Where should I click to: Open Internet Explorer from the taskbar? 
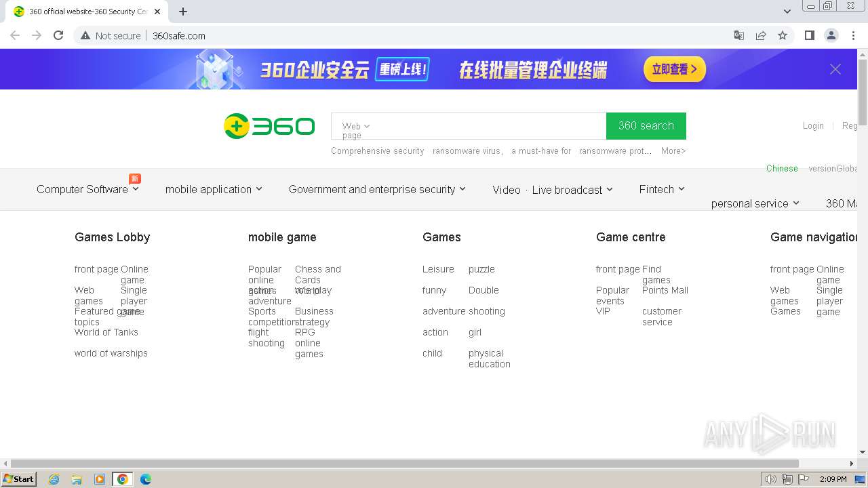click(x=54, y=479)
